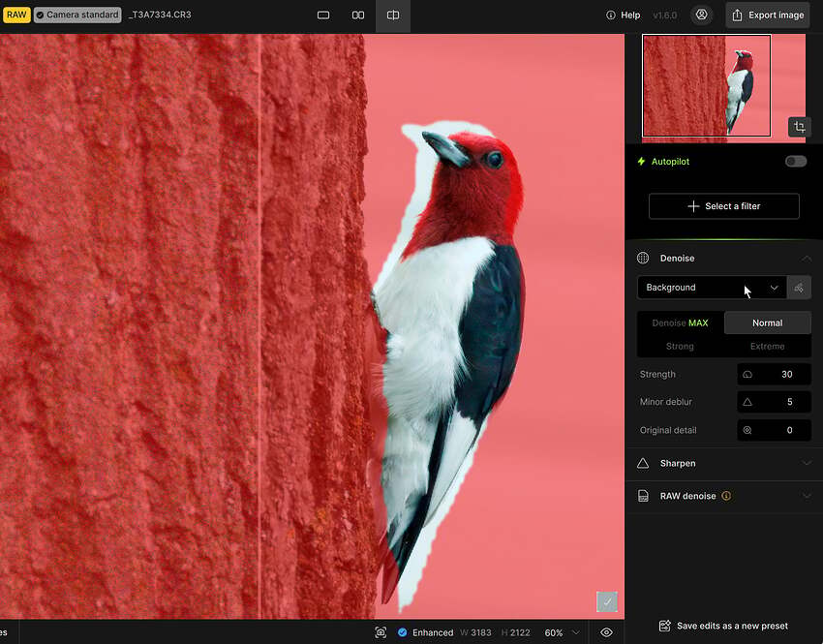Select split view compare icon
Screen dimensions: 823x644
392,15
